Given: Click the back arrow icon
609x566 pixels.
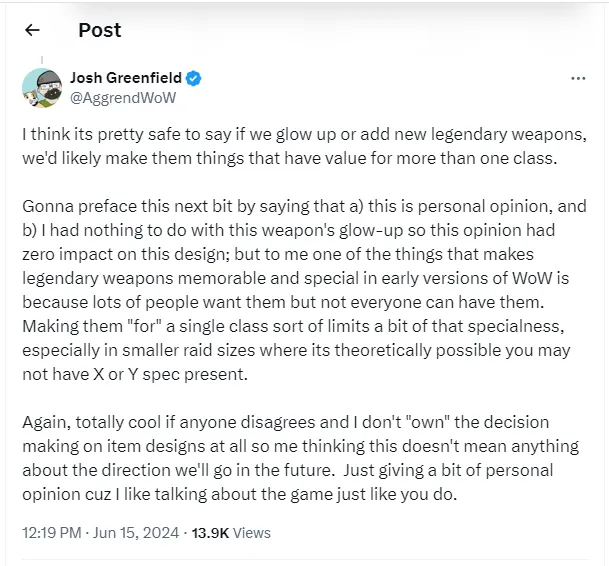Looking at the screenshot, I should pyautogui.click(x=33, y=31).
